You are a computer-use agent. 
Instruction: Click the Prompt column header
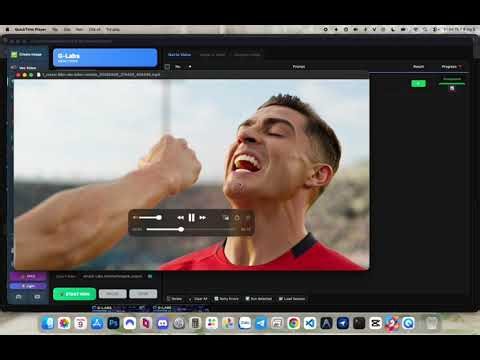[x=299, y=67]
